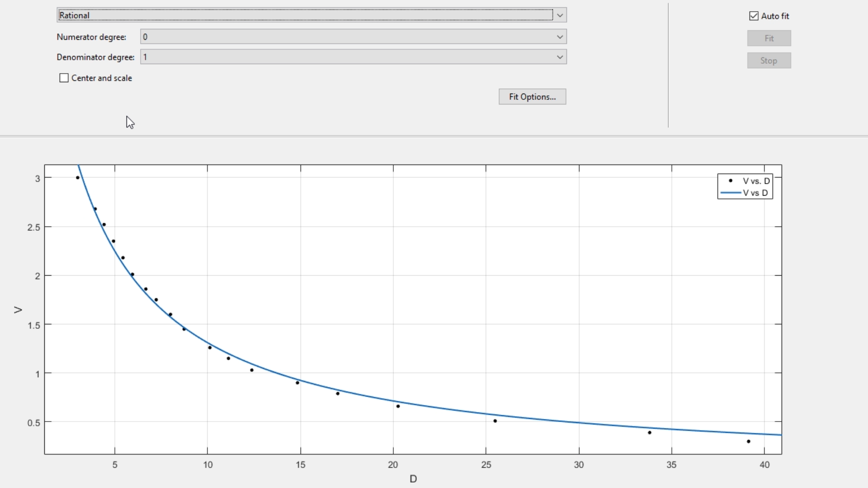Viewport: 868px width, 488px height.
Task: Expand the Numerator degree dropdown
Action: coord(560,37)
